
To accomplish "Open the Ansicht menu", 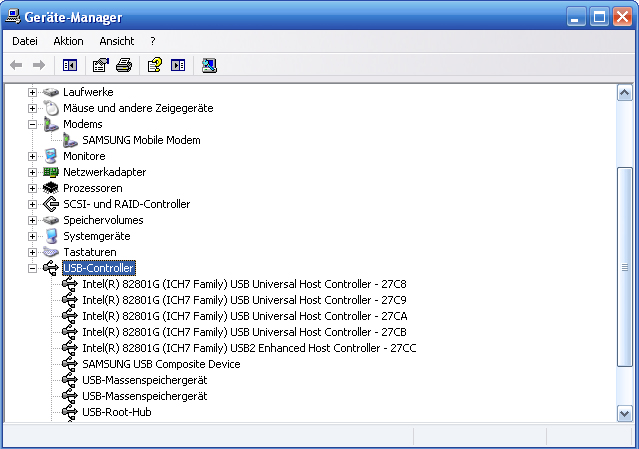I will coord(117,41).
